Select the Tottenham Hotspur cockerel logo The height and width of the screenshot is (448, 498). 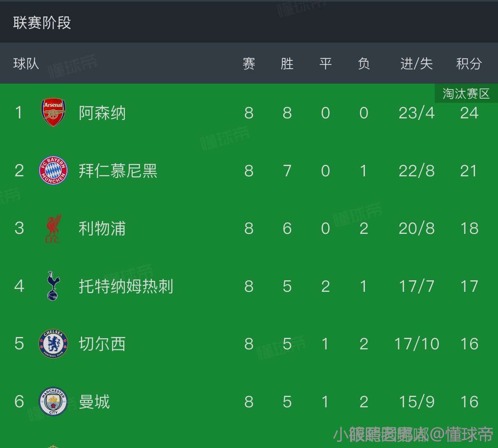53,286
